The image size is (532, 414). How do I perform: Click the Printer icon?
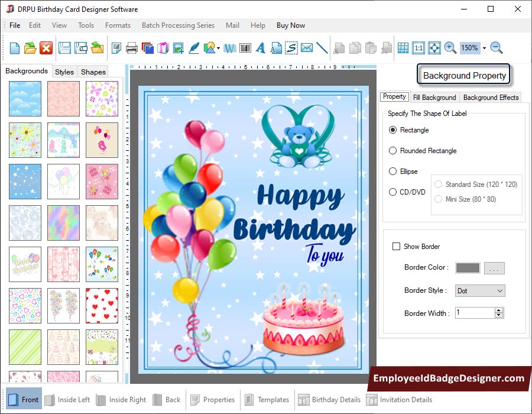(x=132, y=48)
